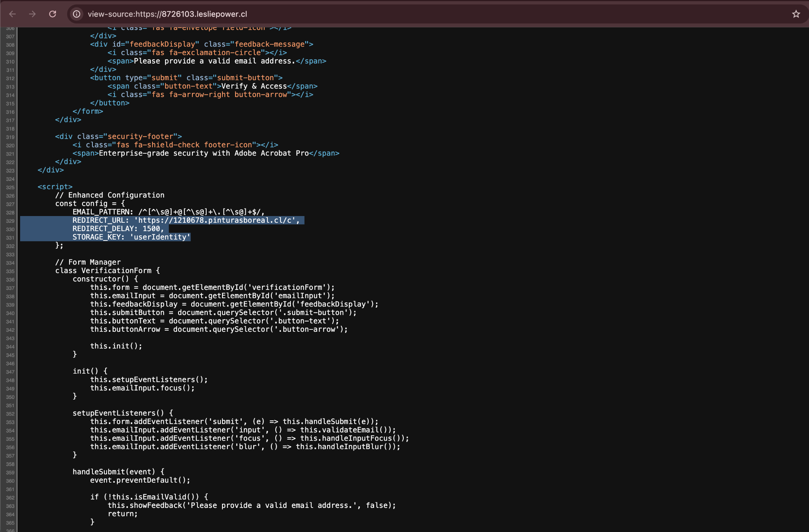809x532 pixels.
Task: Click the this.init(); statement line
Action: click(116, 346)
